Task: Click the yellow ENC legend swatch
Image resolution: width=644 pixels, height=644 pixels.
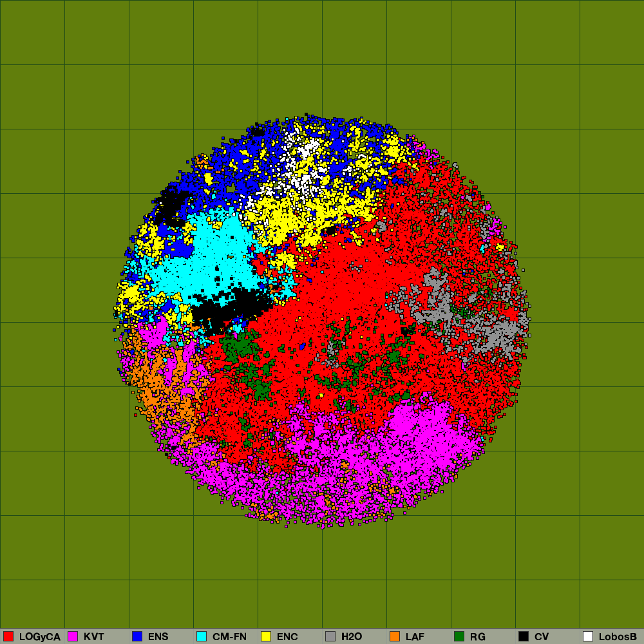Action: [266, 636]
